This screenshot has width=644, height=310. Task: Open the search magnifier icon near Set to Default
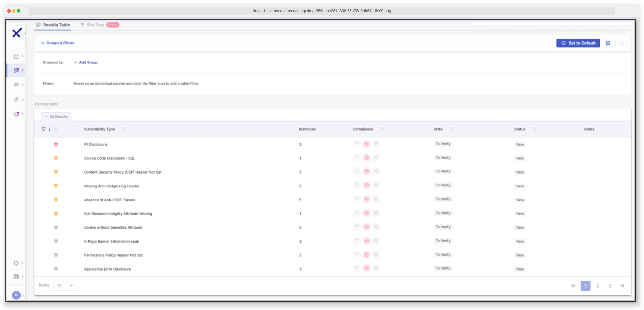tap(622, 43)
